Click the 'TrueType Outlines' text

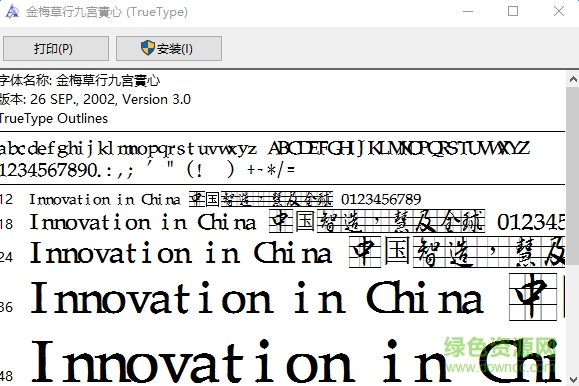click(x=54, y=119)
